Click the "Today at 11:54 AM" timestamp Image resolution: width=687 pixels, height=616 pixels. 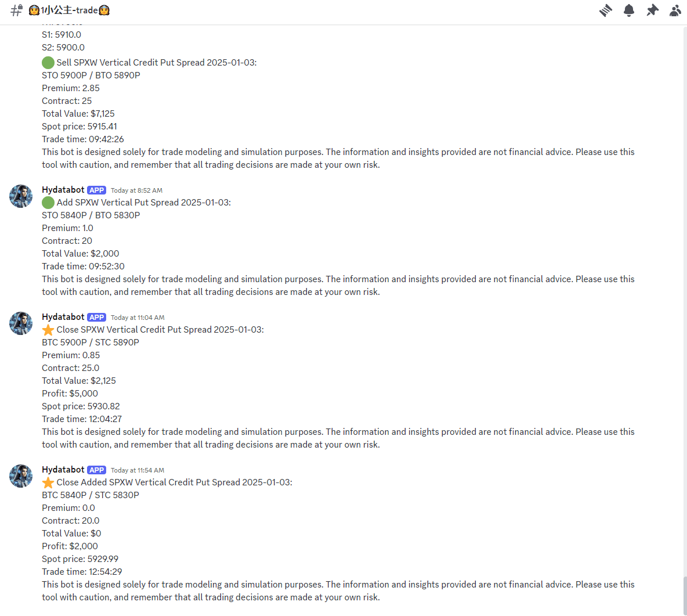pos(138,470)
